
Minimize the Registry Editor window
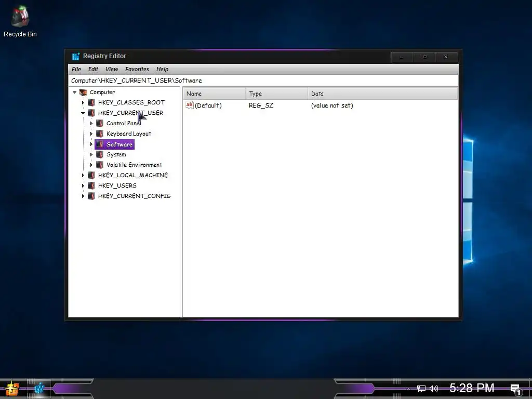click(402, 57)
